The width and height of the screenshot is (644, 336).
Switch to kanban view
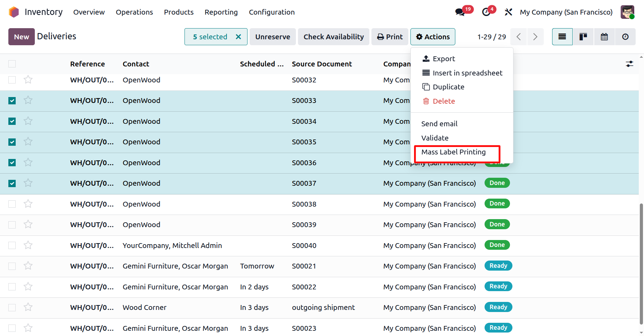[x=583, y=37]
